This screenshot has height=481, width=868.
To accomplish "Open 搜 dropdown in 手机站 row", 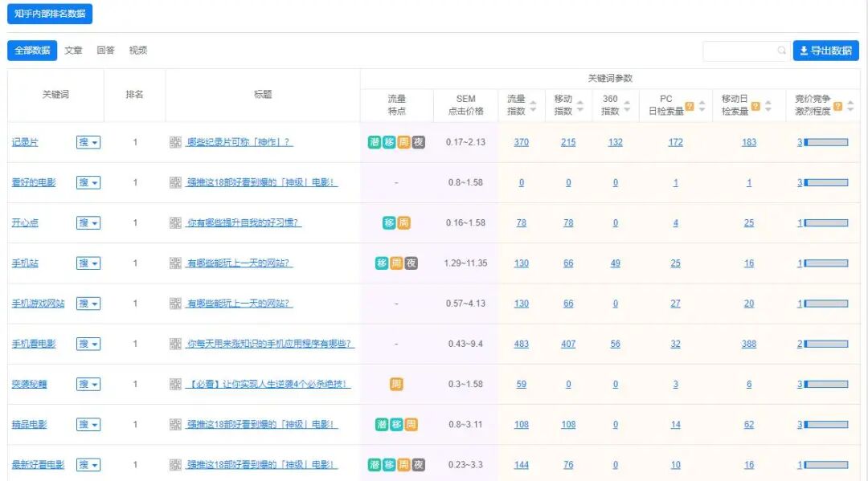I will (x=88, y=263).
